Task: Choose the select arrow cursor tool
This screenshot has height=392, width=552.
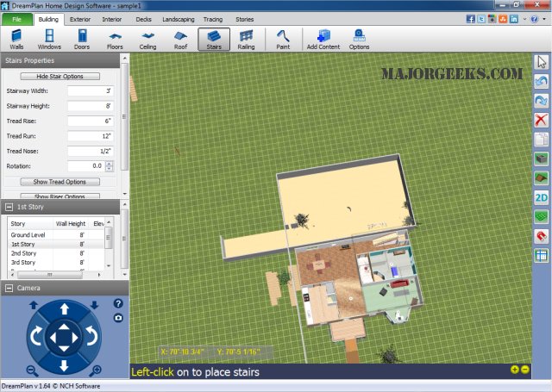Action: [541, 62]
